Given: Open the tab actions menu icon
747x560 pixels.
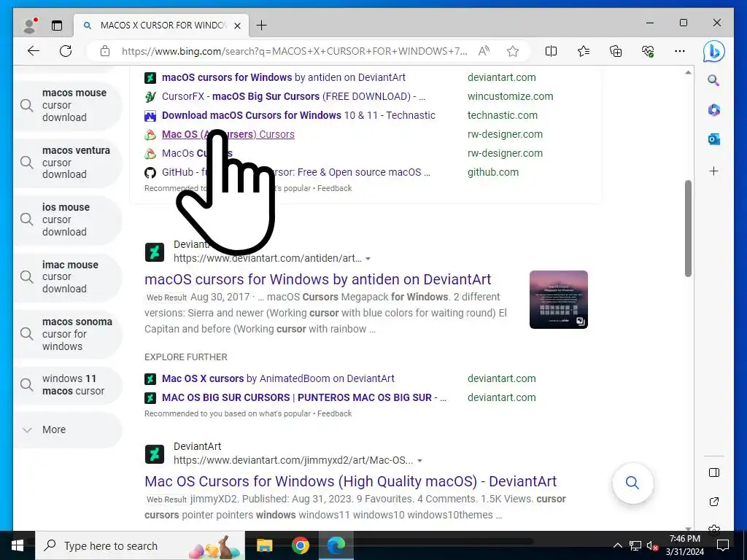Looking at the screenshot, I should pos(57,26).
